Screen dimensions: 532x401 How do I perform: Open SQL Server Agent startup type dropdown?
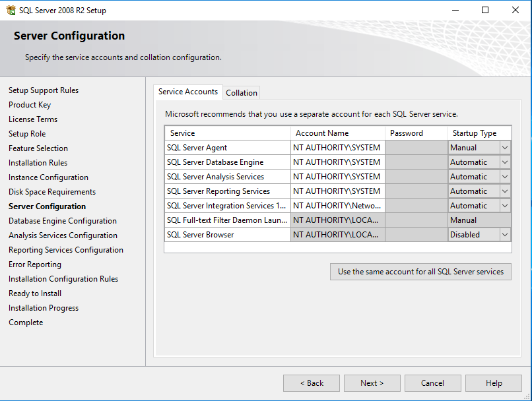click(x=505, y=148)
